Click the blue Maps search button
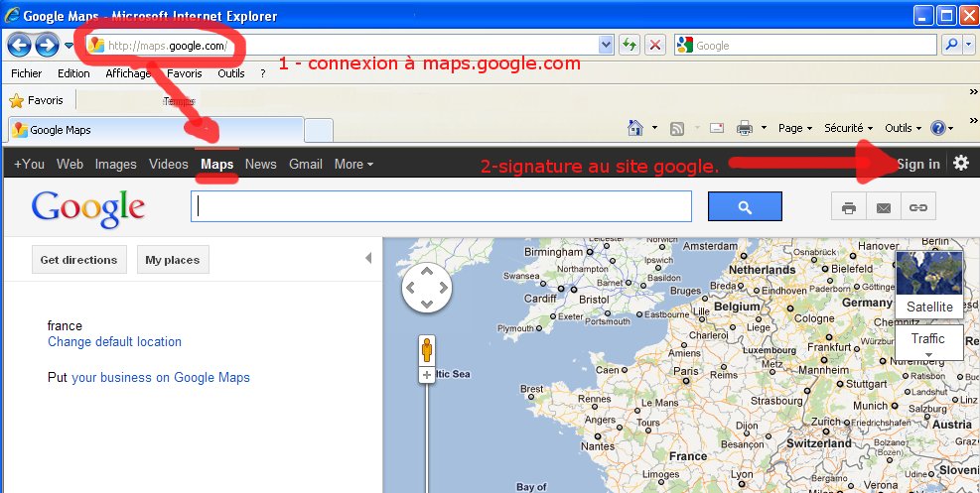The width and height of the screenshot is (980, 493). 745,206
